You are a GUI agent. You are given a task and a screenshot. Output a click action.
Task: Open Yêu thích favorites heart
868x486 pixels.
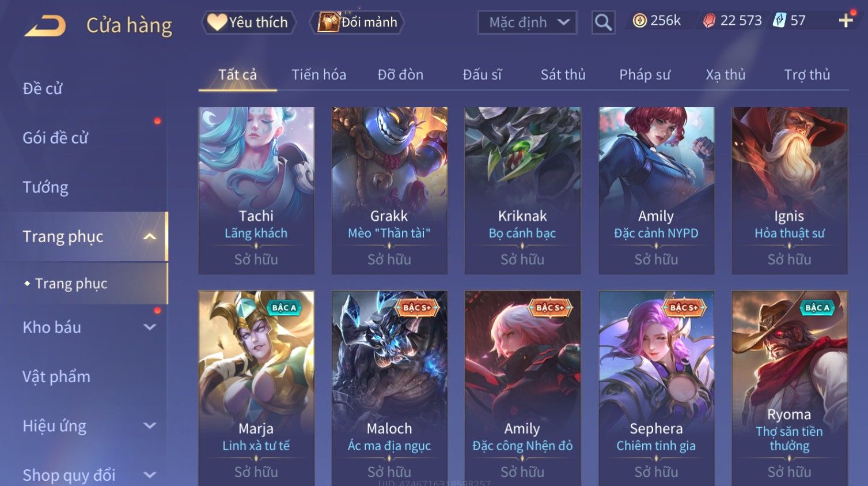tap(248, 22)
